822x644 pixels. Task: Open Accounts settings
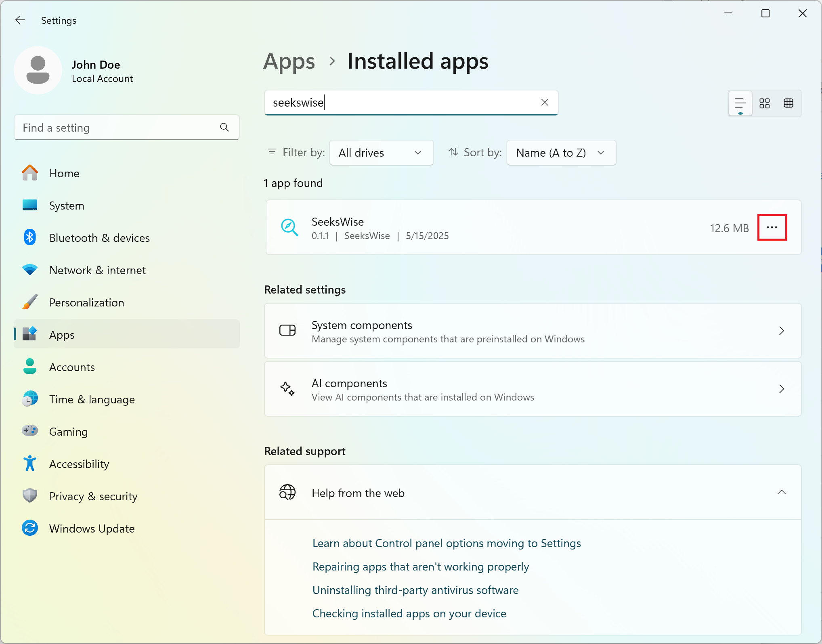coord(127,367)
